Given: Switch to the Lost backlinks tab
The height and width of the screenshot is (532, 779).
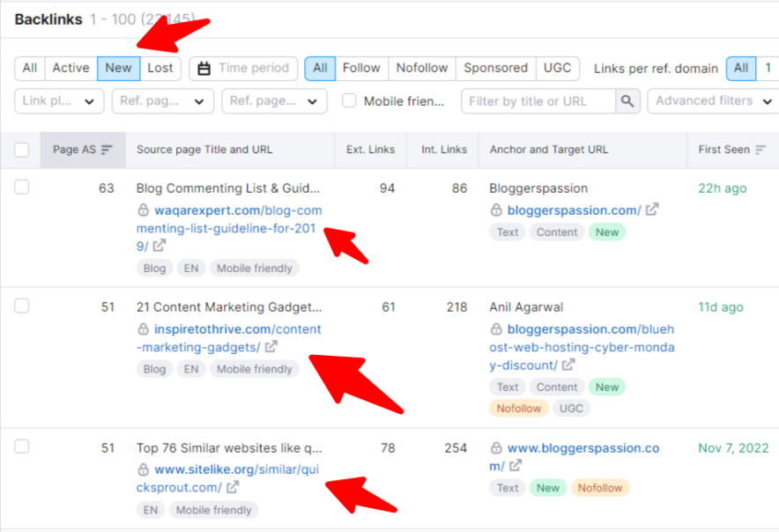Looking at the screenshot, I should click(x=160, y=68).
